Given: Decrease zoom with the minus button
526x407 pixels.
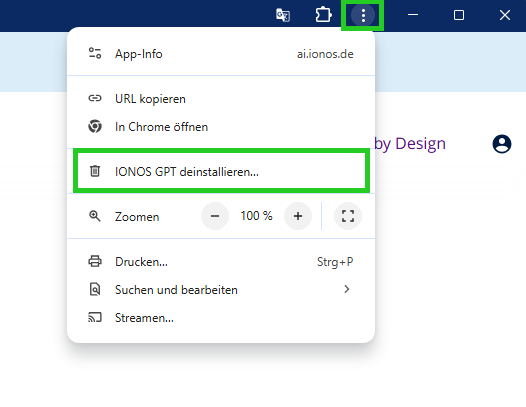Looking at the screenshot, I should coord(215,216).
